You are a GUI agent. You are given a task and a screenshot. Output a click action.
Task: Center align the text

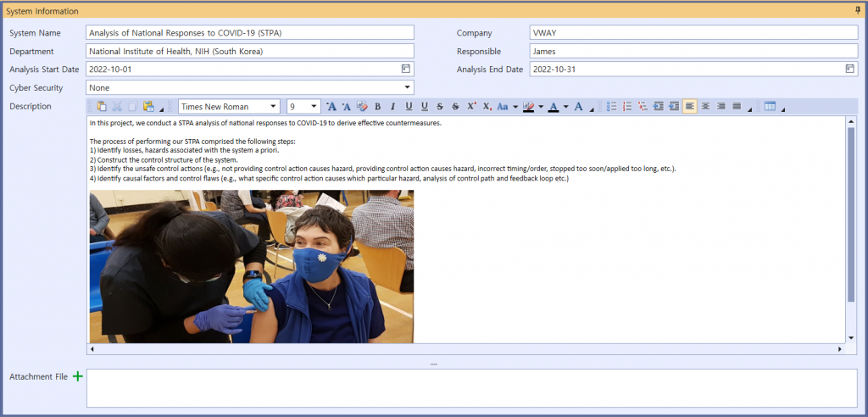(x=705, y=106)
